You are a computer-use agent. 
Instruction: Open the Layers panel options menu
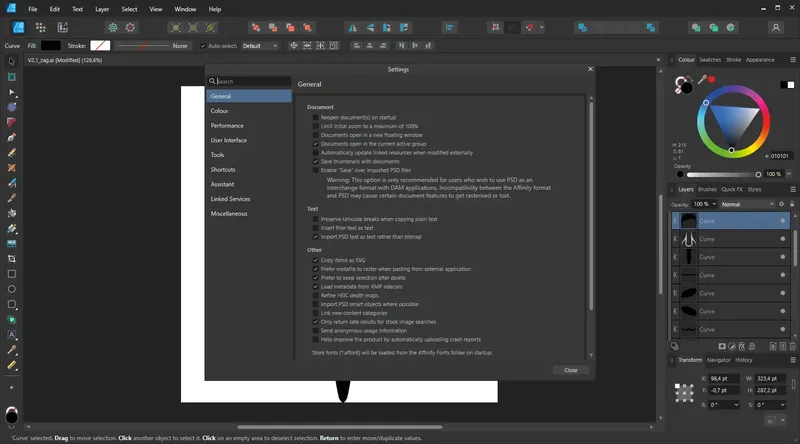click(793, 189)
